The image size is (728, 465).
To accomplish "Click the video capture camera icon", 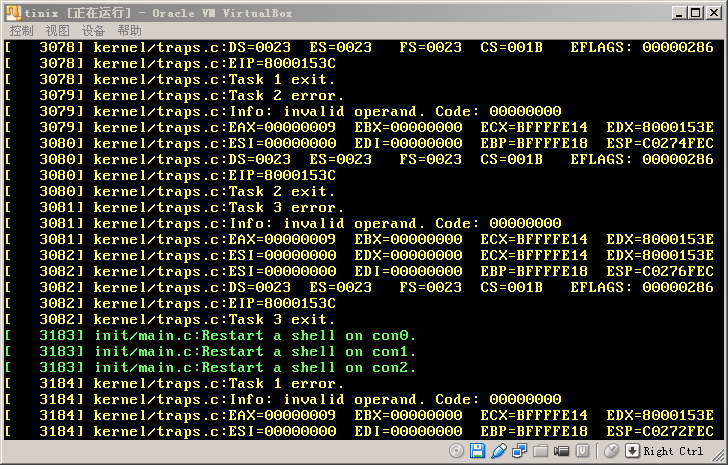I will 561,451.
